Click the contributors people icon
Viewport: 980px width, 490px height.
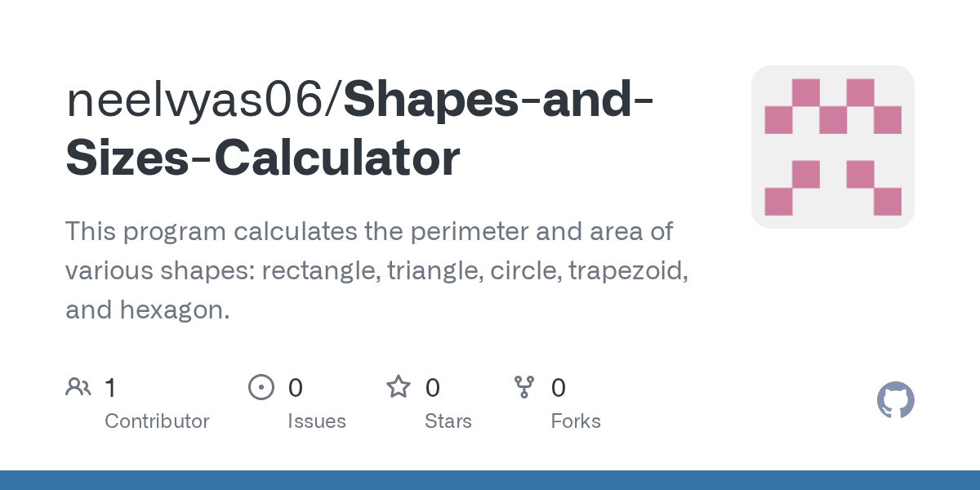click(x=78, y=387)
